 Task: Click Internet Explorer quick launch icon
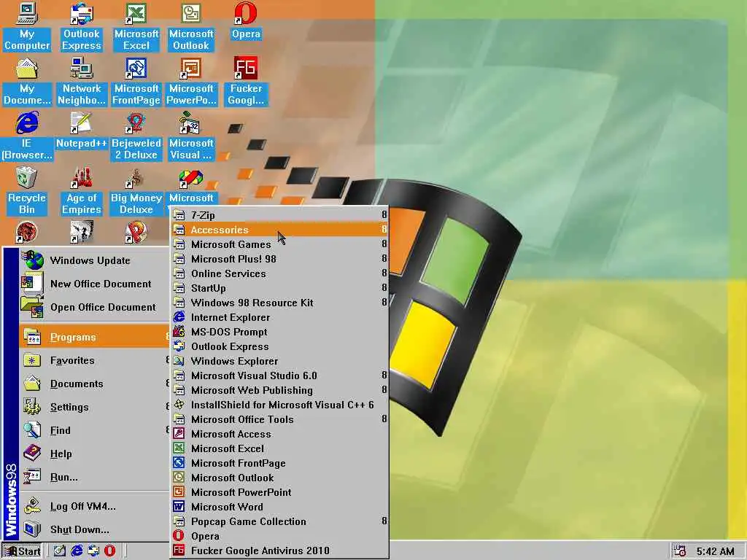[x=77, y=551]
